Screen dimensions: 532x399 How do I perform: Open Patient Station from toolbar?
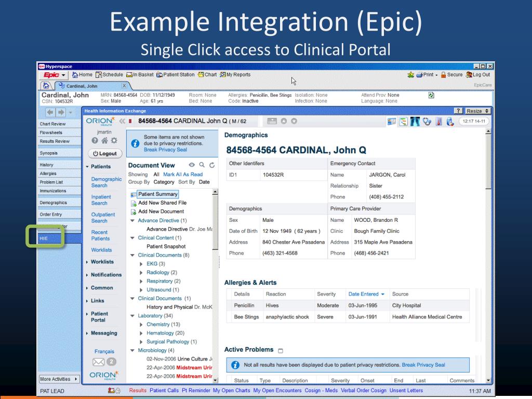click(x=176, y=75)
